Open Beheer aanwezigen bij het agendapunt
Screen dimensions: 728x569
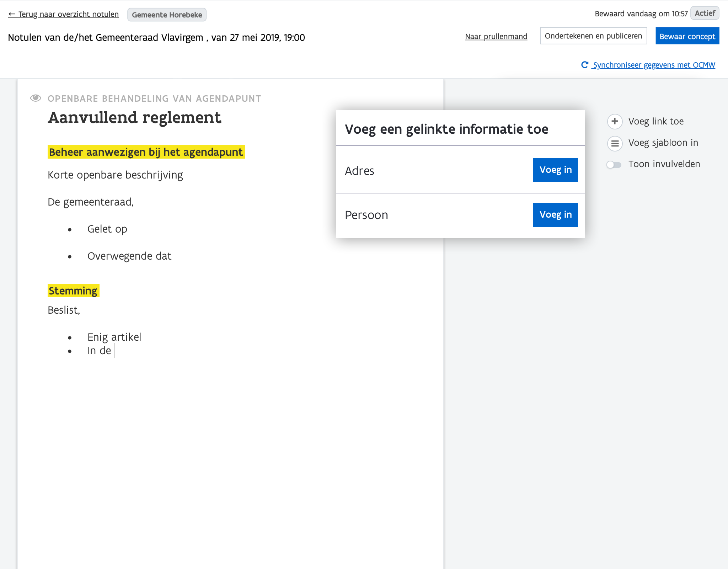click(x=146, y=152)
